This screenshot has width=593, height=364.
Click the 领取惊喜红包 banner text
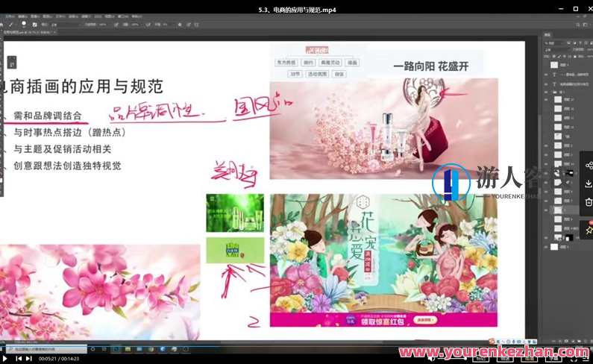click(x=382, y=322)
